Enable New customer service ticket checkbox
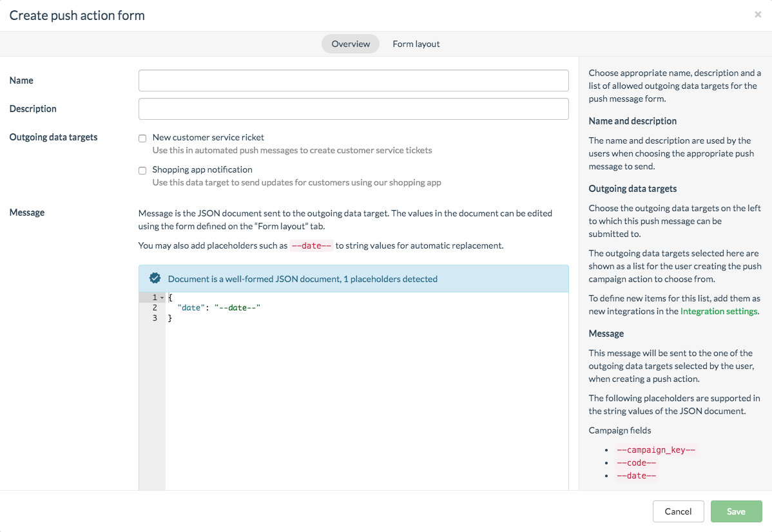Image resolution: width=772 pixels, height=532 pixels. (142, 138)
